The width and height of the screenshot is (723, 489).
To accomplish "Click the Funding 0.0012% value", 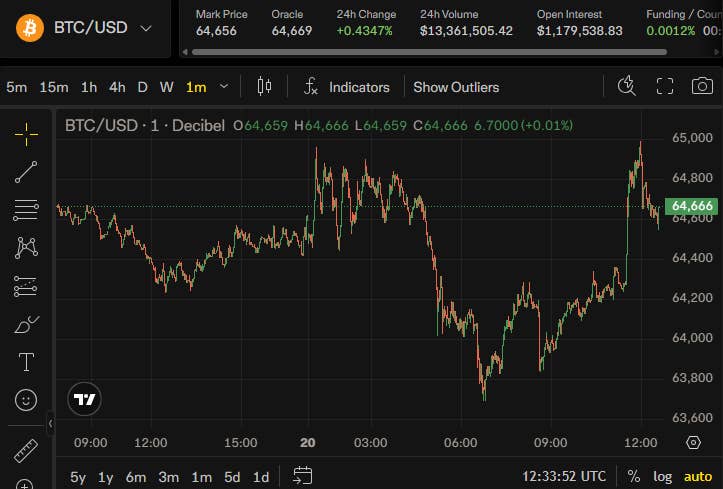I will 670,31.
